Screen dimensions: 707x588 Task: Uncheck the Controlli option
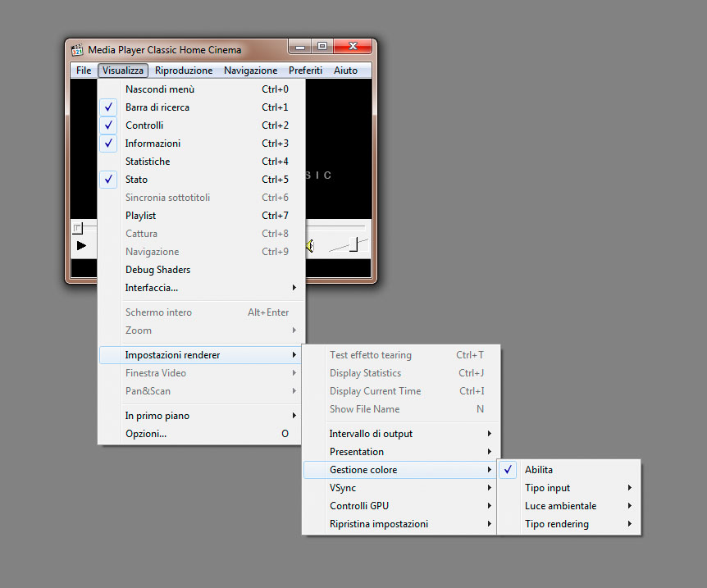(202, 125)
